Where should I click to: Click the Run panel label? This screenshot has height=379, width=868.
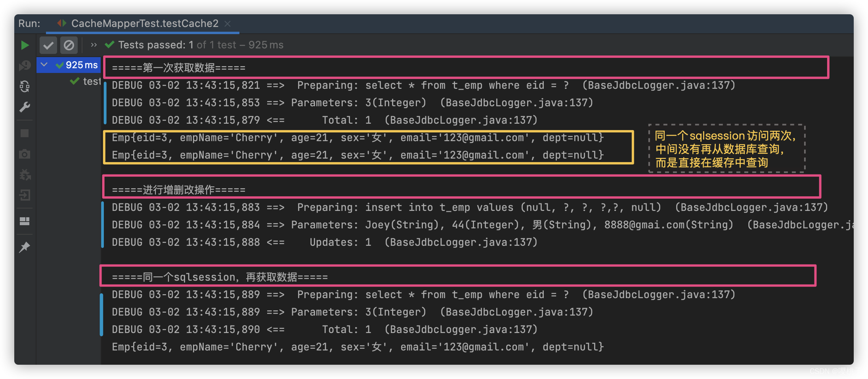(x=29, y=23)
